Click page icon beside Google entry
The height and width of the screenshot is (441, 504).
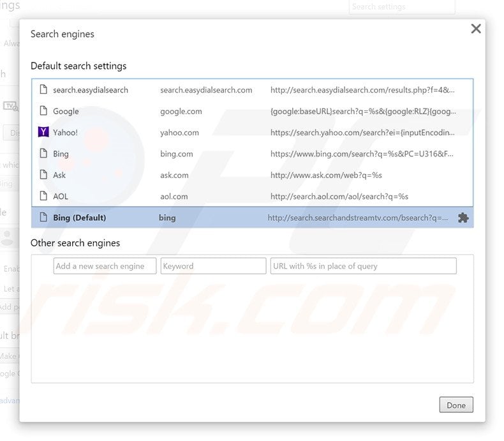43,110
